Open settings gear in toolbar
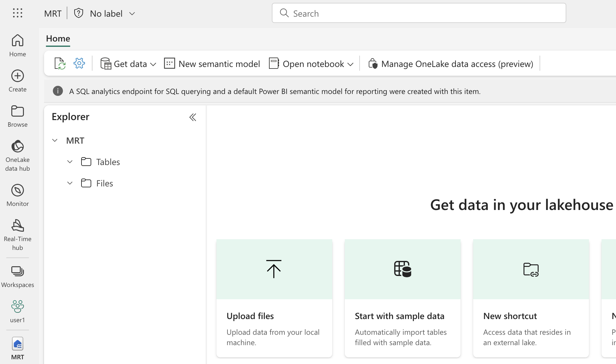The image size is (616, 364). click(79, 63)
